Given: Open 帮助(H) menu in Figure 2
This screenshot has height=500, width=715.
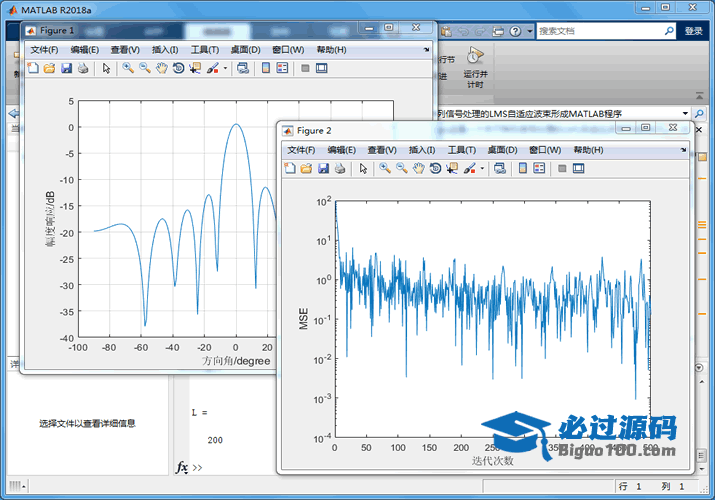Looking at the screenshot, I should 588,150.
